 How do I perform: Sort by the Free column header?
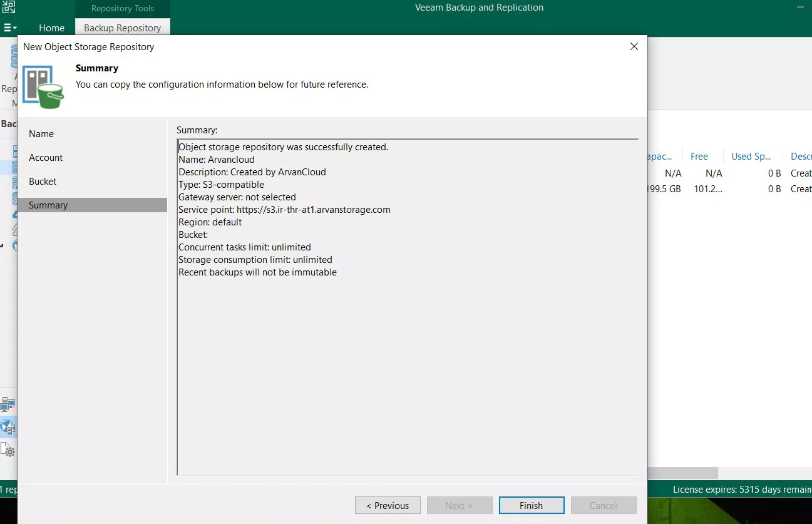(699, 157)
